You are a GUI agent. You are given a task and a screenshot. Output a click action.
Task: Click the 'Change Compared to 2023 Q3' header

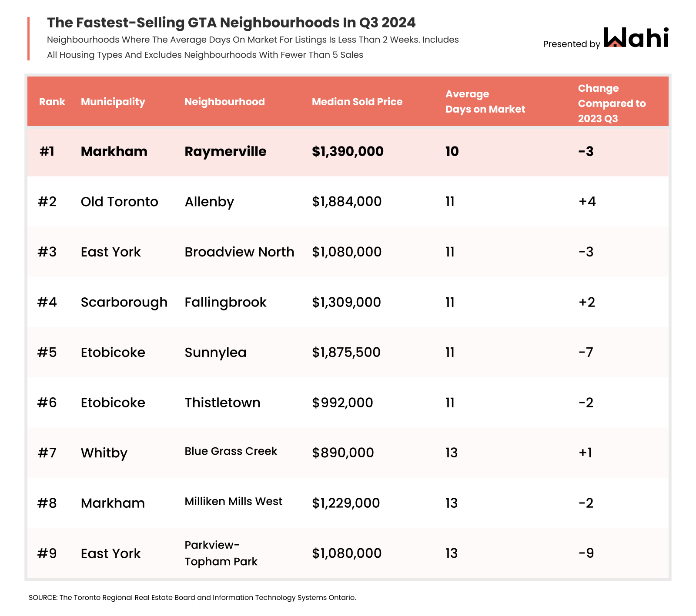pos(612,103)
